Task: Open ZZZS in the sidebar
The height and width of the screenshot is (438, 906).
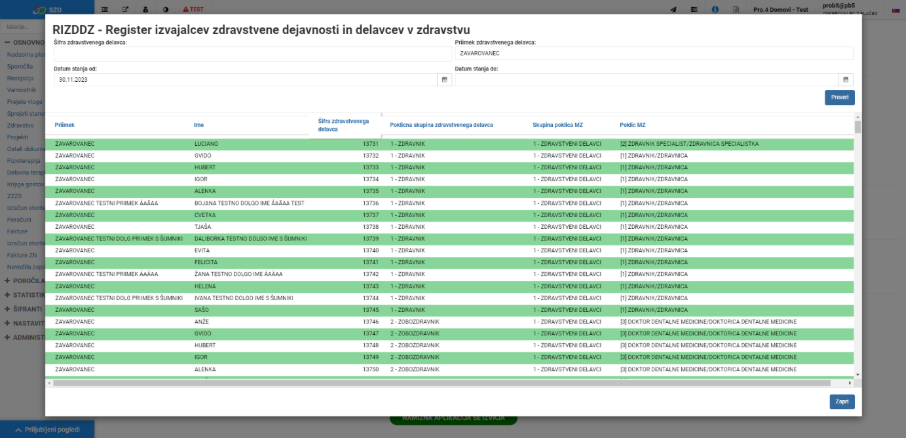Action: click(14, 196)
